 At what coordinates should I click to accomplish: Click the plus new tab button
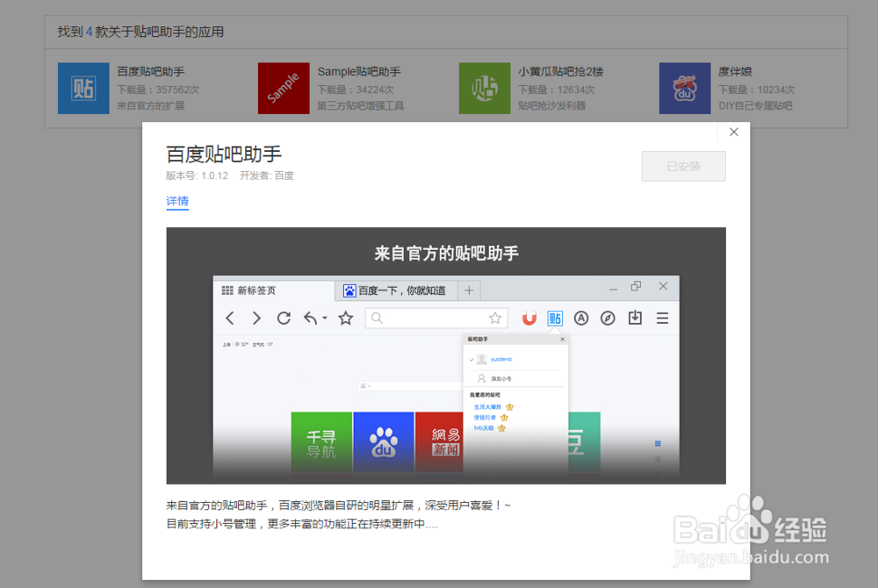[469, 290]
